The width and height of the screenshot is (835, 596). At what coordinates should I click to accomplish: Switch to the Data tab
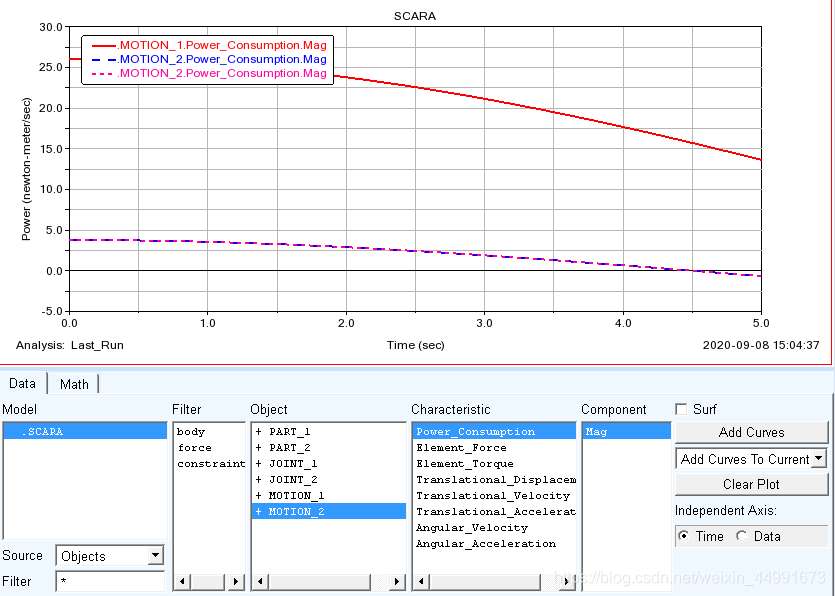(22, 384)
